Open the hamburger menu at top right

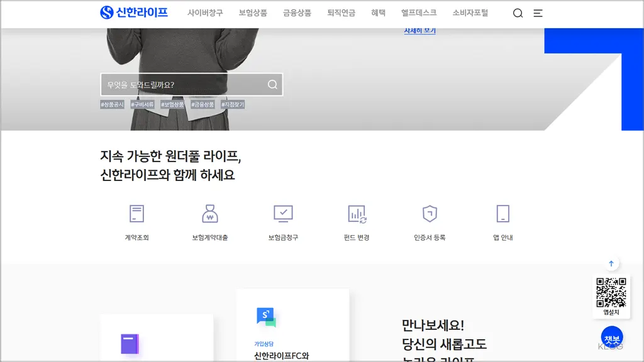coord(538,13)
